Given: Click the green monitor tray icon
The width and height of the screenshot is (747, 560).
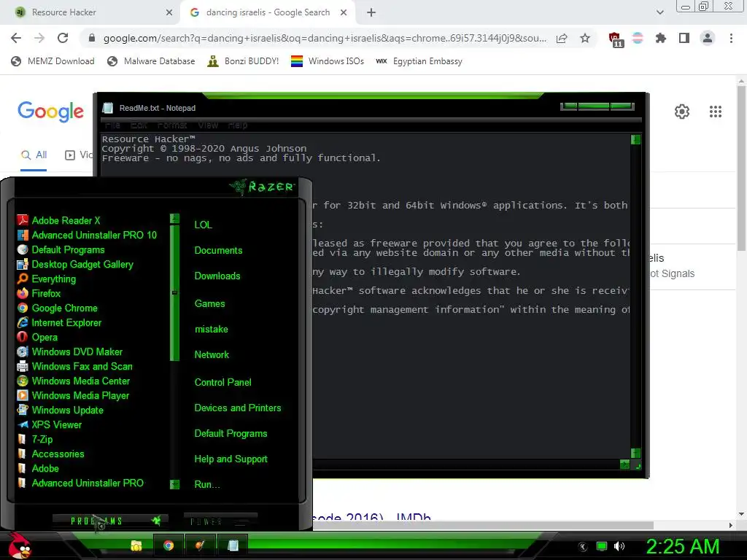Looking at the screenshot, I should (x=602, y=547).
